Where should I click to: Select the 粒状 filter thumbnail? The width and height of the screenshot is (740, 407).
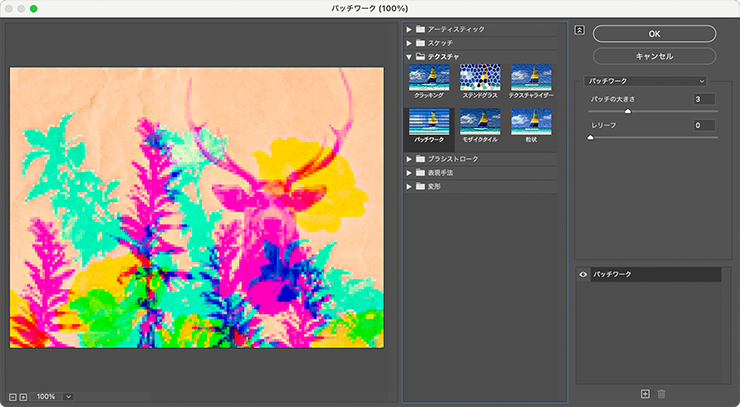pos(531,125)
